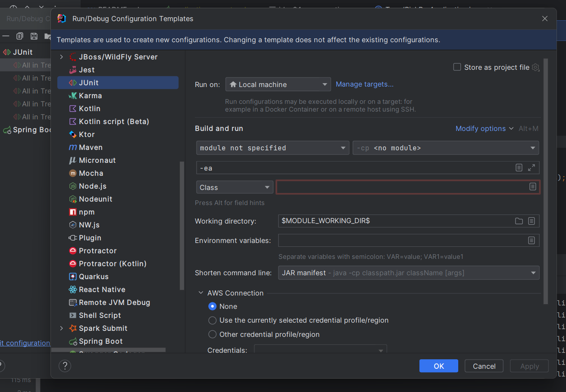566x392 pixels.
Task: Open the Store as project file settings gear
Action: click(535, 67)
